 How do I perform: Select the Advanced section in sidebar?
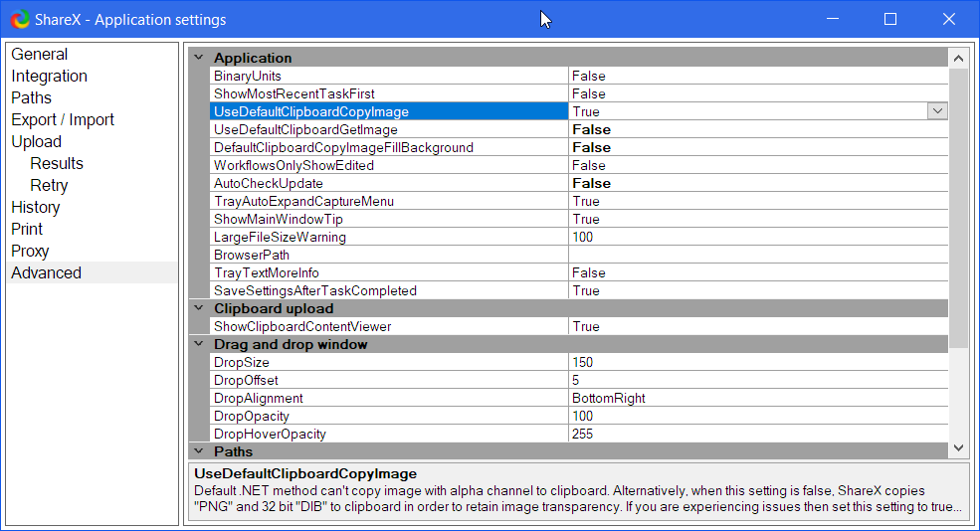[x=93, y=273]
